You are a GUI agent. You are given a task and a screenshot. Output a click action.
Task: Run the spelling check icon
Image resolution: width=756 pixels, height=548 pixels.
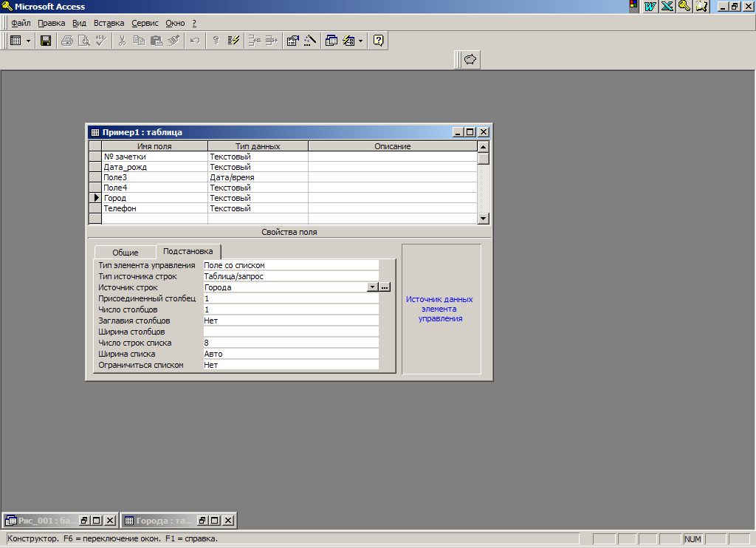pos(100,41)
